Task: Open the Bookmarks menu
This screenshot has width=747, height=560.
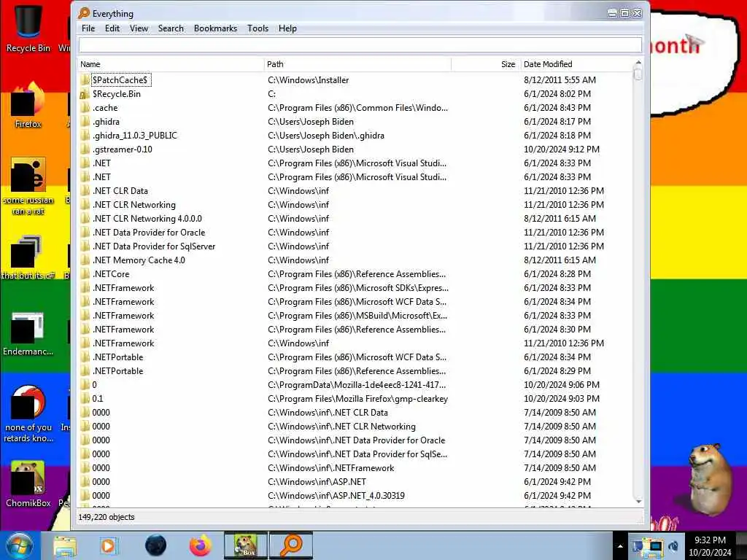Action: [215, 28]
